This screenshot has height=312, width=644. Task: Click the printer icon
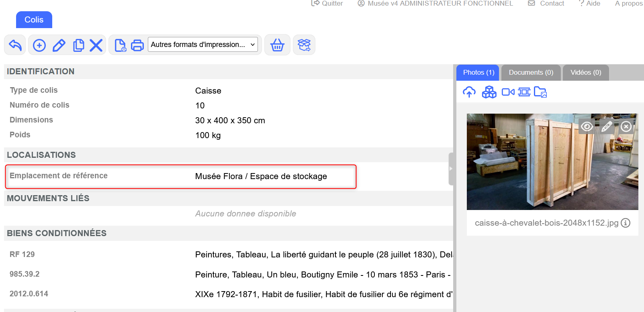[x=137, y=45]
